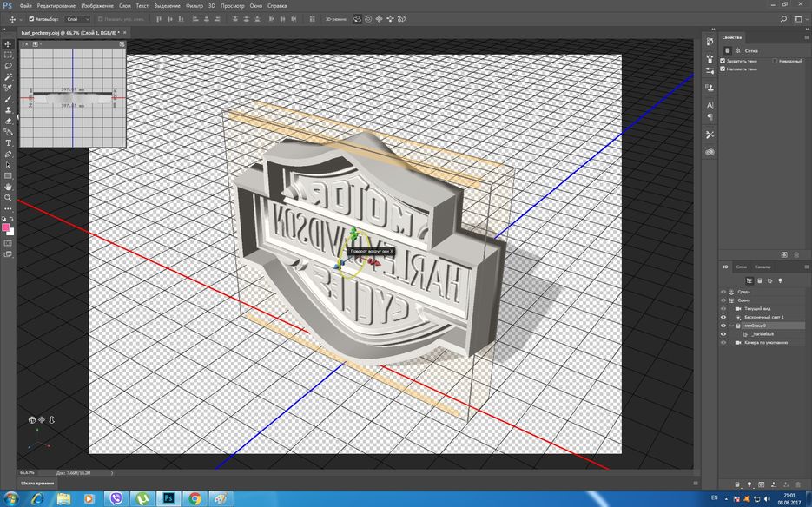The image size is (812, 507).
Task: Toggle Quick Mask mode
Action: point(8,243)
